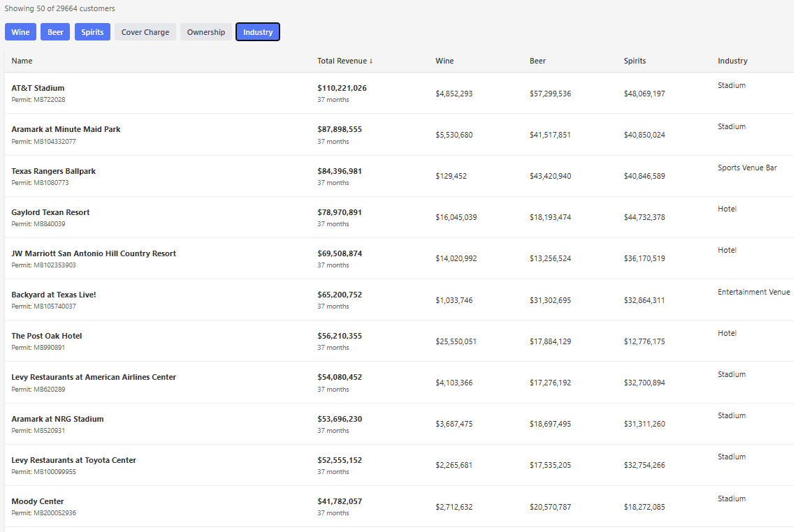Enable the Cover Charge column

(145, 31)
